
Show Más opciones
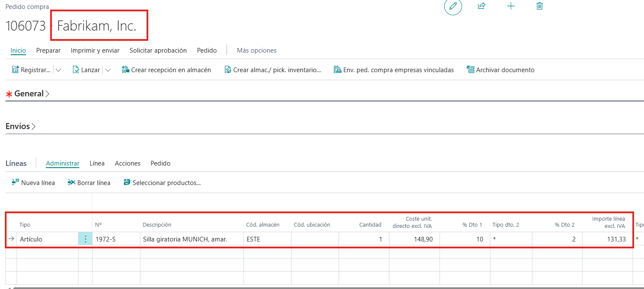257,51
